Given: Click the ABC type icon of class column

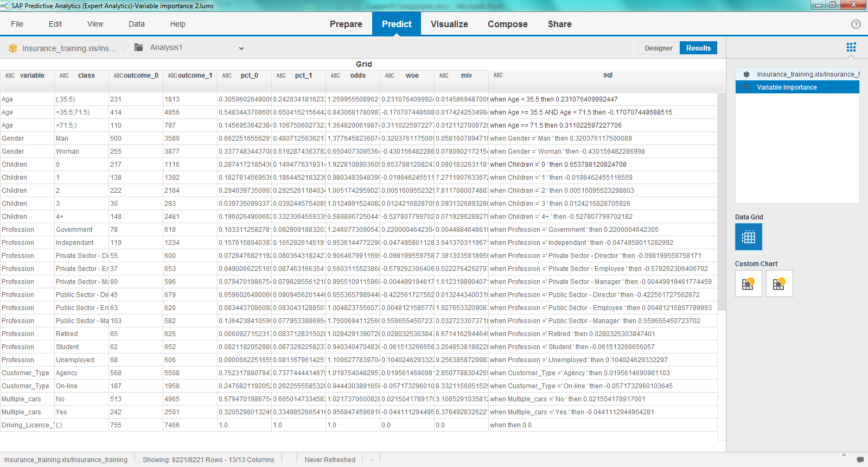Looking at the screenshot, I should [x=64, y=75].
